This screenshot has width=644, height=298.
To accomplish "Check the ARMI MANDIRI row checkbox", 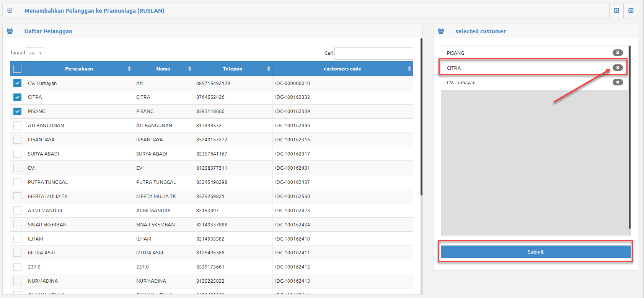I will pos(17,210).
